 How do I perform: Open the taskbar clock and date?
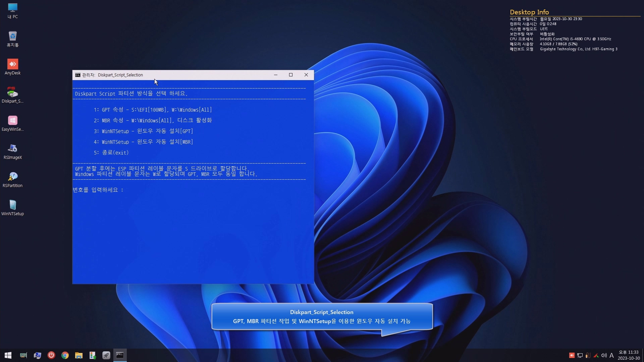point(629,355)
